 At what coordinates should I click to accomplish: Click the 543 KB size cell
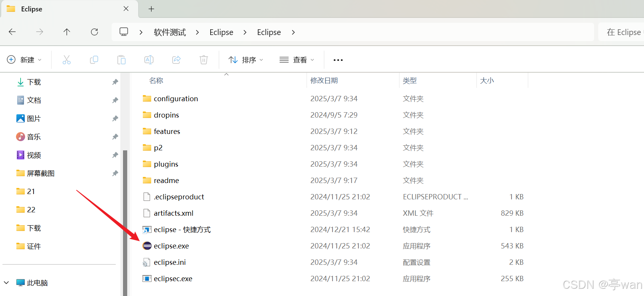pos(512,246)
